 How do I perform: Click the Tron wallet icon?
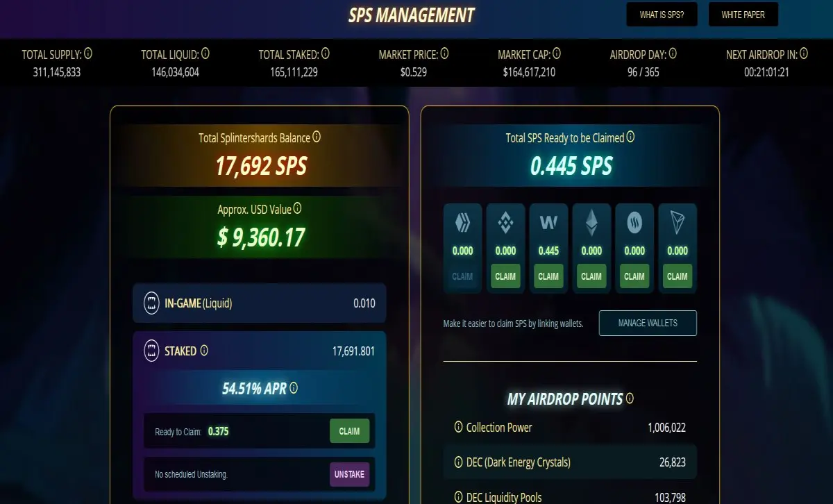[678, 223]
